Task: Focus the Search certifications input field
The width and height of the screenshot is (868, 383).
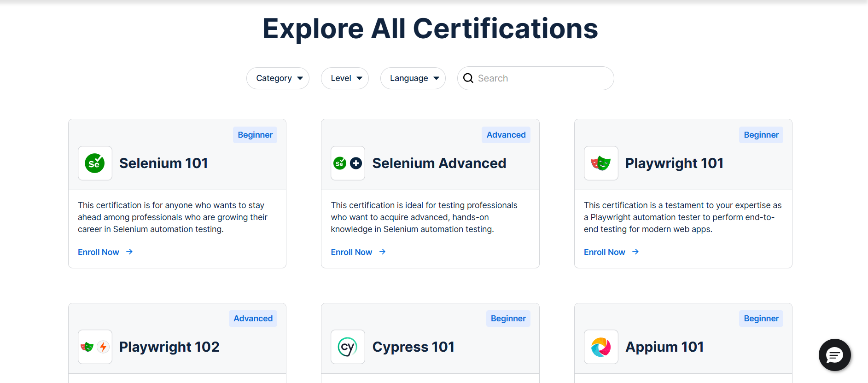Action: [536, 78]
